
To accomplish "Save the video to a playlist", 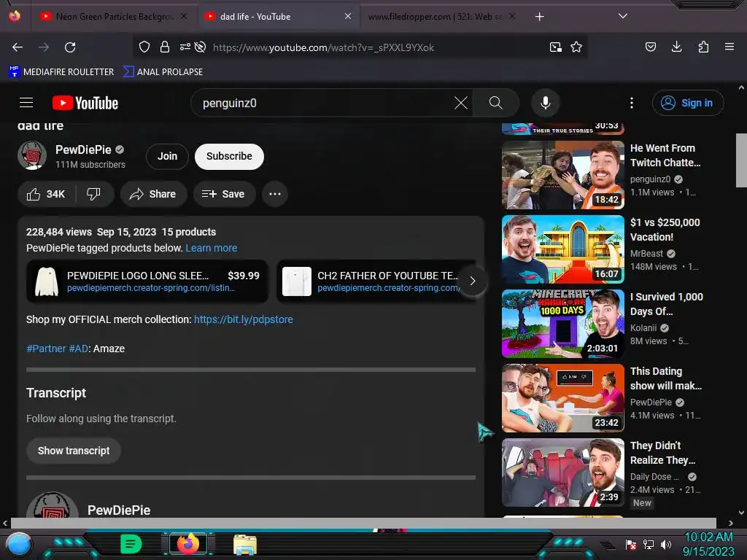I will 223,194.
